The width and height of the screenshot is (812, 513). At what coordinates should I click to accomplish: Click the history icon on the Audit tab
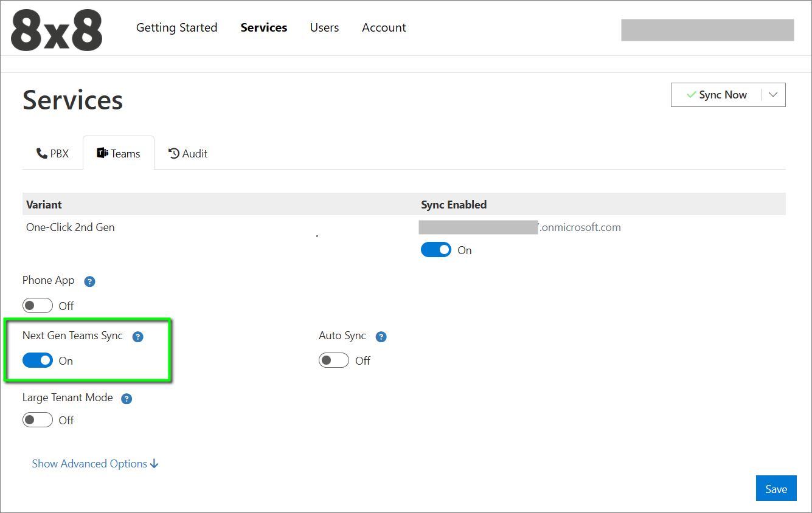tap(174, 153)
